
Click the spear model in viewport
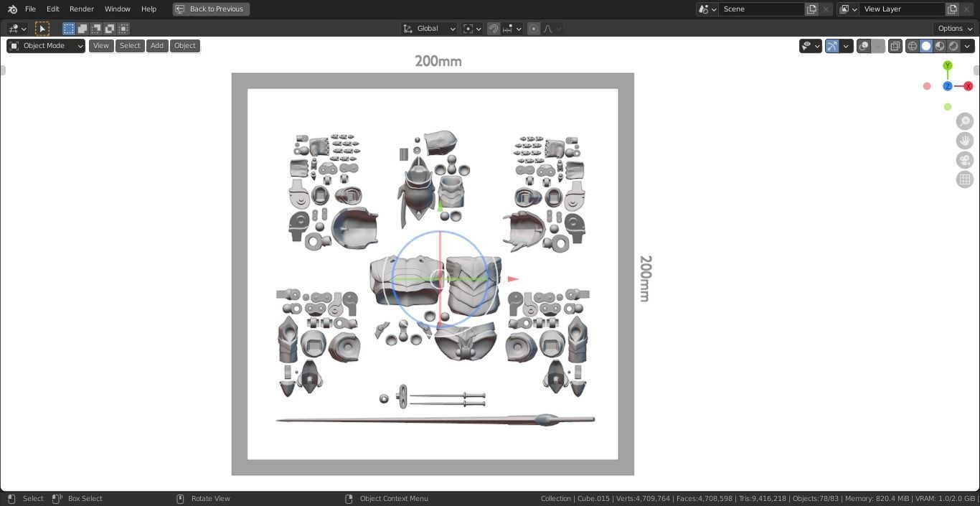435,420
